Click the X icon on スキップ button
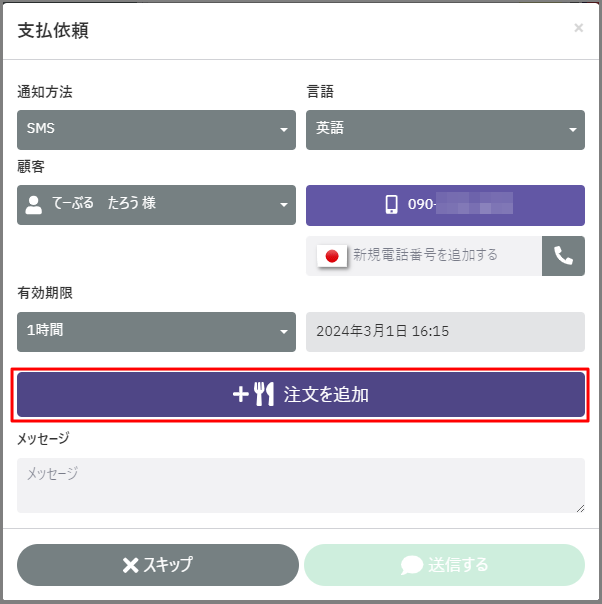This screenshot has height=604, width=602. click(x=130, y=565)
